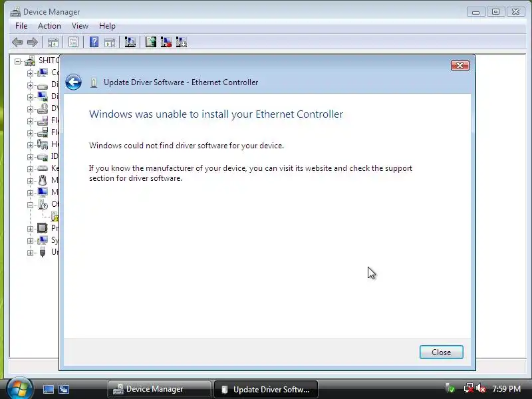Click the blue question-mark Help toolbar icon
This screenshot has height=399, width=532.
pos(94,42)
